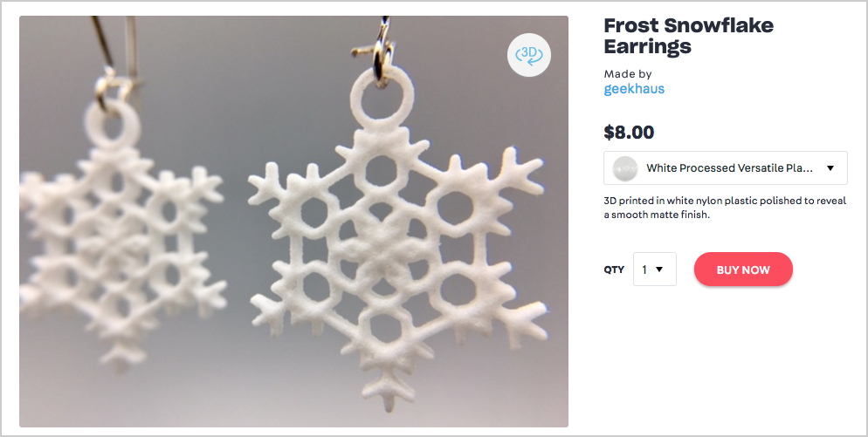Open the White Processed Versatile Plastic dropdown
868x437 pixels.
725,167
